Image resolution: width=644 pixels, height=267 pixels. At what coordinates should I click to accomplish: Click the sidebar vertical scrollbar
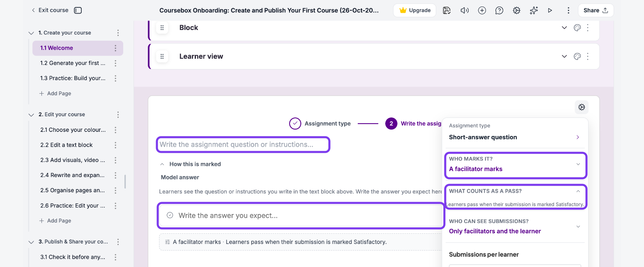(x=125, y=182)
